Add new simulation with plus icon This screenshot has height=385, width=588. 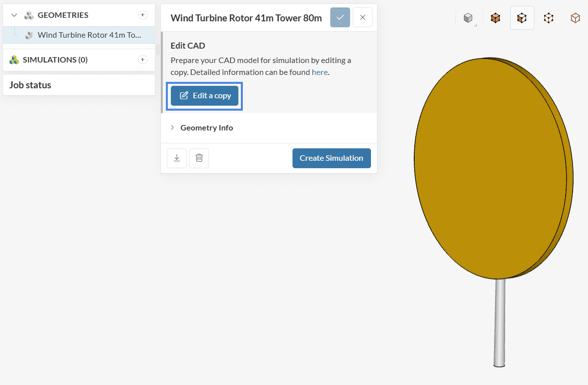[143, 60]
